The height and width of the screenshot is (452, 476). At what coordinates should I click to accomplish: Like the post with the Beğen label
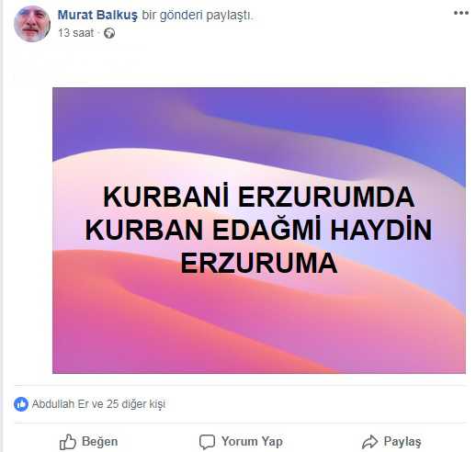tap(100, 442)
